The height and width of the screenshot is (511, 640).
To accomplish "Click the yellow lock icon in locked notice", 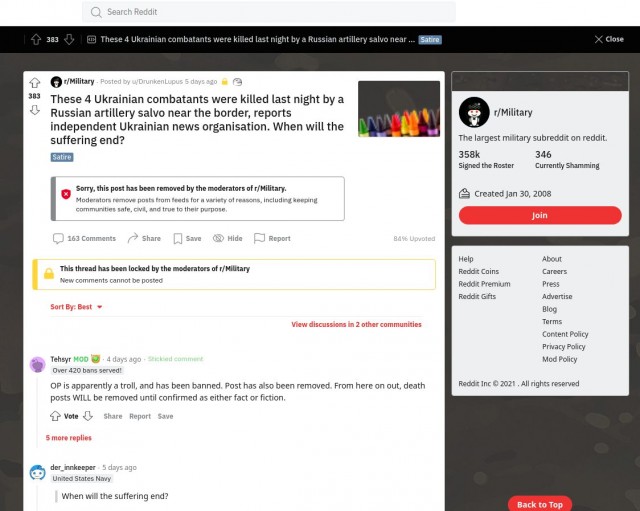I will click(x=49, y=274).
